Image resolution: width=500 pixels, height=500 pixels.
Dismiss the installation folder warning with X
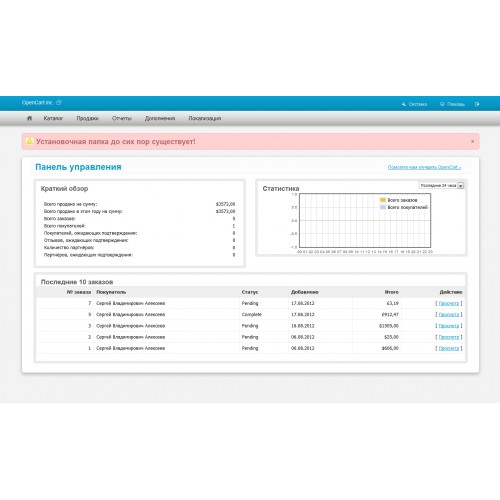click(x=472, y=141)
